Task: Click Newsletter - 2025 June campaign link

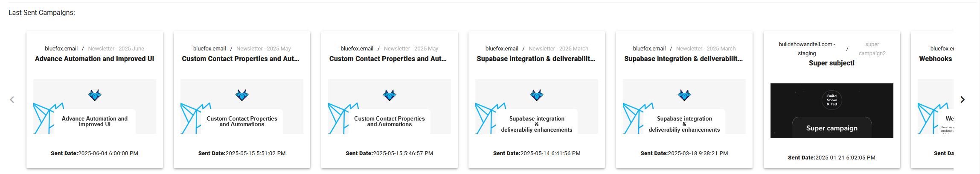Action: click(x=116, y=49)
